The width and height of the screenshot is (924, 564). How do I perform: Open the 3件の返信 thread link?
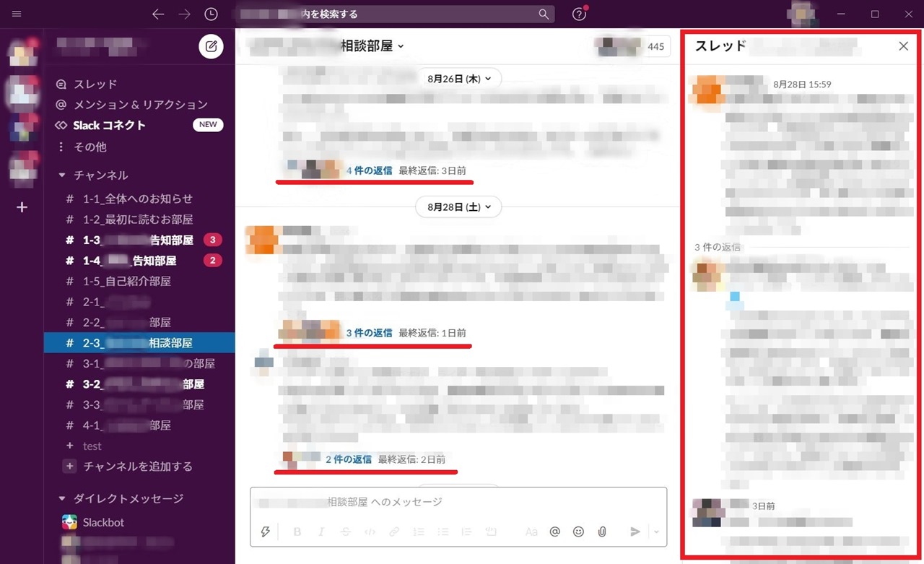pyautogui.click(x=369, y=333)
